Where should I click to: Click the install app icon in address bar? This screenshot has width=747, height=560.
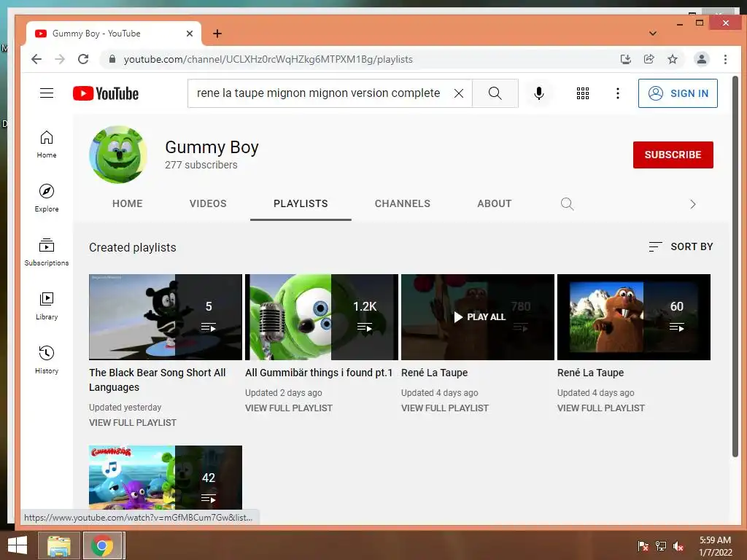tap(625, 59)
